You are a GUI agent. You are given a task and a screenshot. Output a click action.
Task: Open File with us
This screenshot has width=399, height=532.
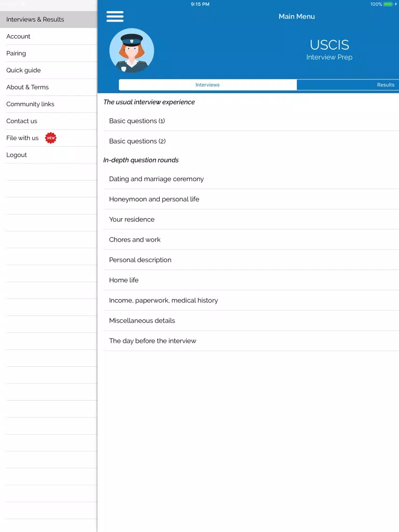coord(49,138)
